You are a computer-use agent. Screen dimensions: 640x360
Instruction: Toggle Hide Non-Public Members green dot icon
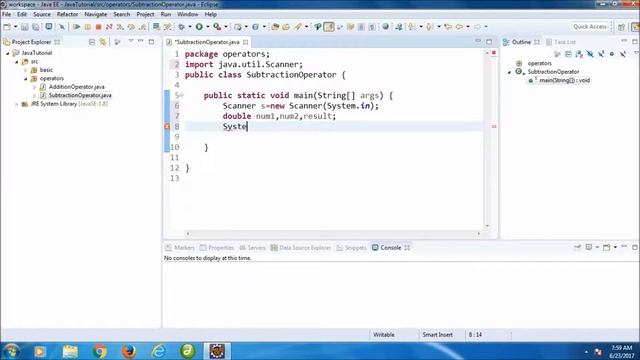[611, 54]
